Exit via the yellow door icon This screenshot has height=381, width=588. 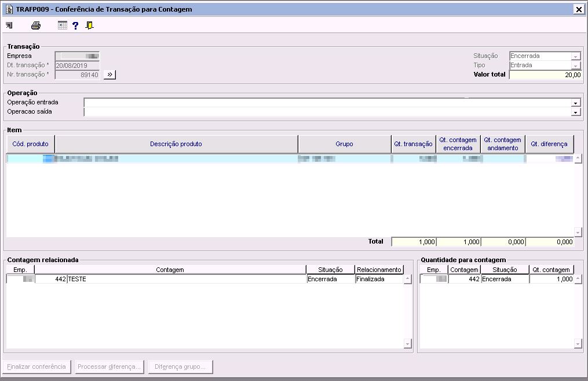coord(89,26)
